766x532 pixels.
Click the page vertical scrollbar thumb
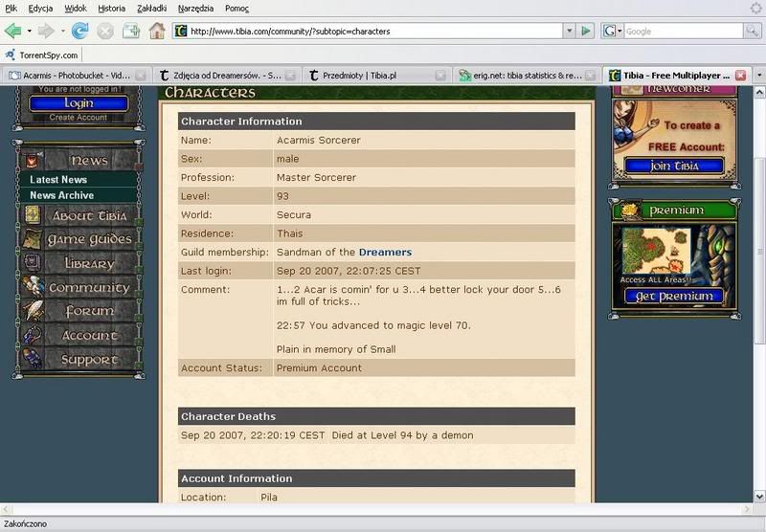pyautogui.click(x=759, y=251)
